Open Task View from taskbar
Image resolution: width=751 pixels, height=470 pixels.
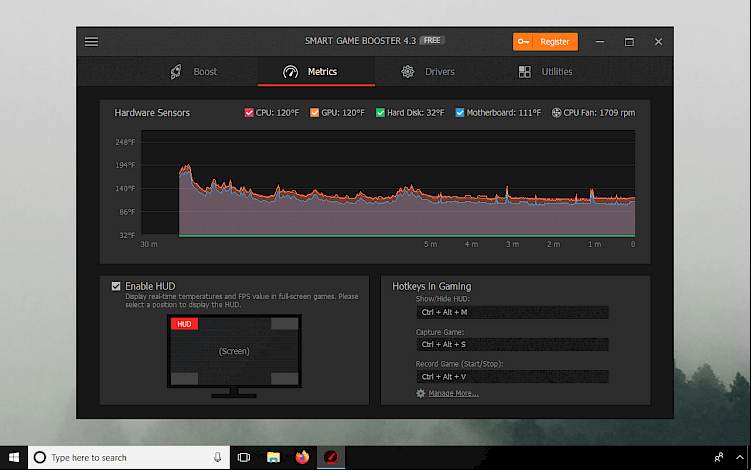point(244,458)
